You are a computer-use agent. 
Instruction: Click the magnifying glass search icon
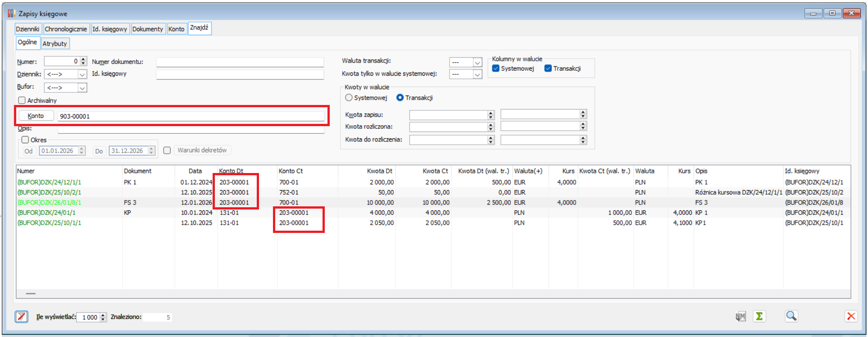791,316
